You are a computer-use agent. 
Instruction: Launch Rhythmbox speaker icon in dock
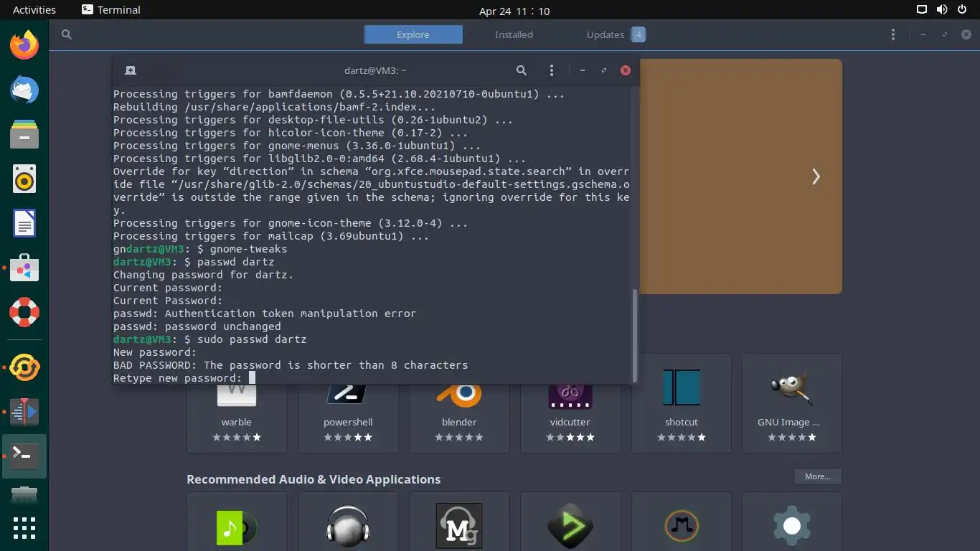click(x=24, y=179)
